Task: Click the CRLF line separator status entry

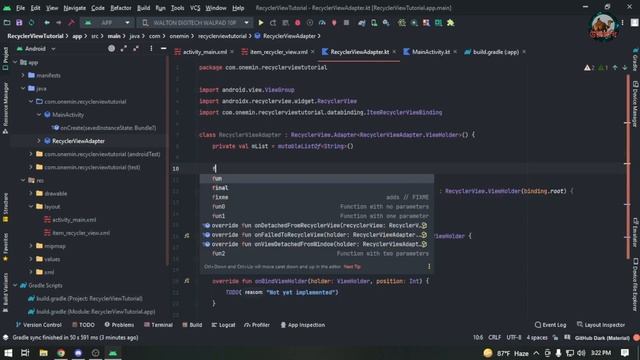Action: click(x=494, y=338)
